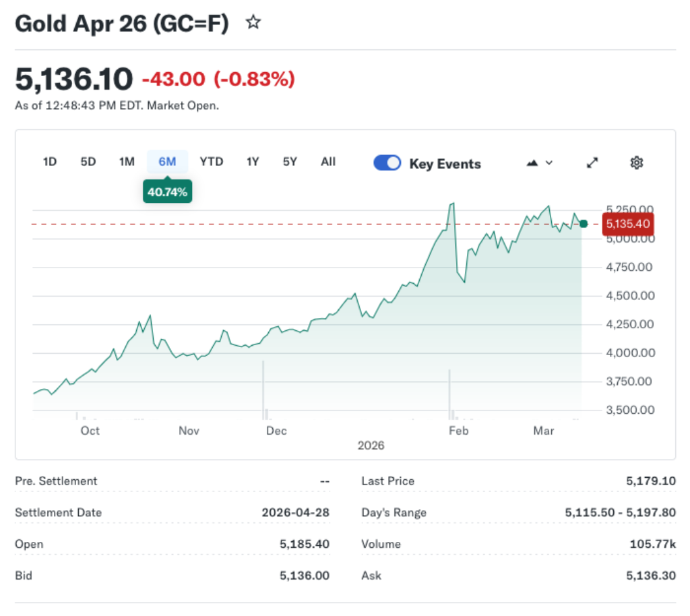This screenshot has height=616, width=690.
Task: Open the 5Y chart view
Action: click(x=290, y=162)
